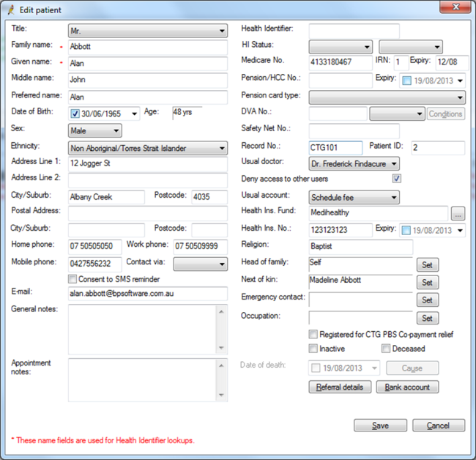Toggle the Health Ins. Expiry date checkbox
The height and width of the screenshot is (460, 476).
[406, 231]
